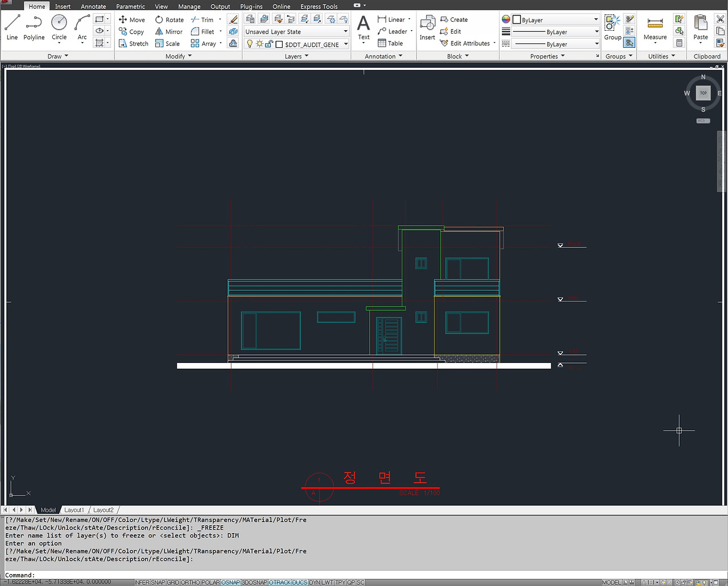Image resolution: width=728 pixels, height=586 pixels.
Task: Click the Edit block tool
Action: pos(450,32)
